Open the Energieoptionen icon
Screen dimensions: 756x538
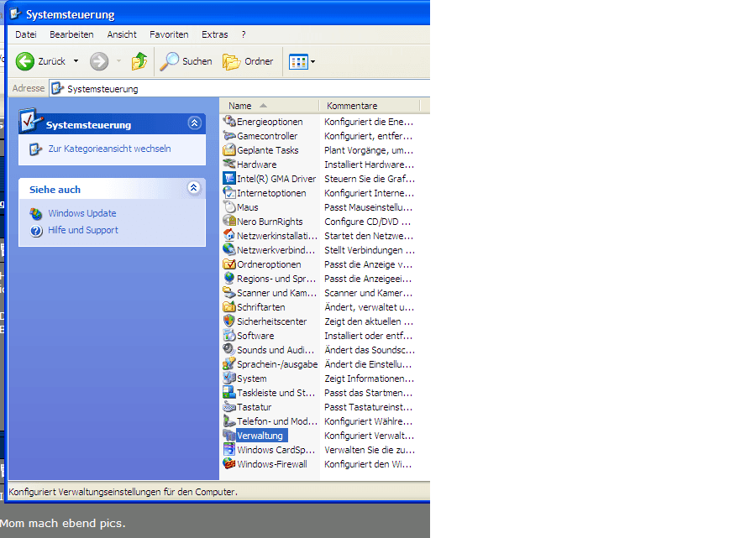coord(229,122)
